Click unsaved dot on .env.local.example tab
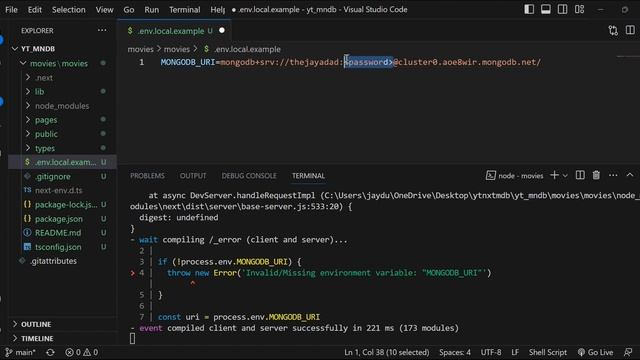The image size is (640, 360). (x=222, y=30)
